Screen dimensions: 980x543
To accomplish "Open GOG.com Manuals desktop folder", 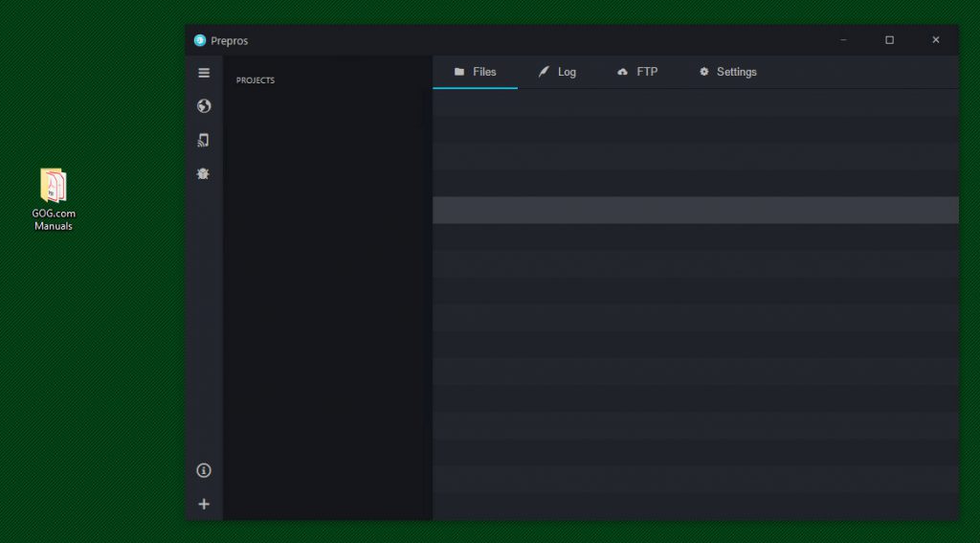I will (54, 199).
